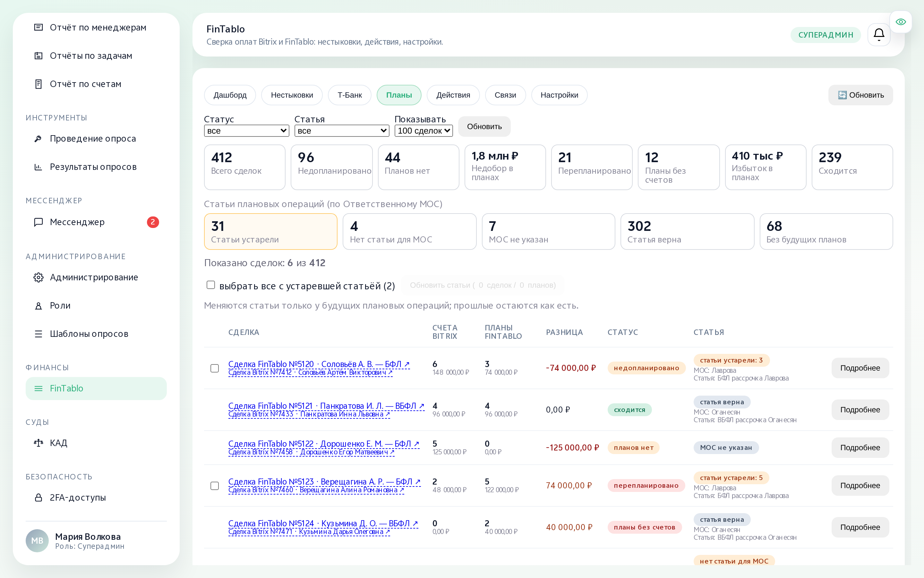Click Подробнее for deal №5121 Панкратова

pyautogui.click(x=860, y=410)
